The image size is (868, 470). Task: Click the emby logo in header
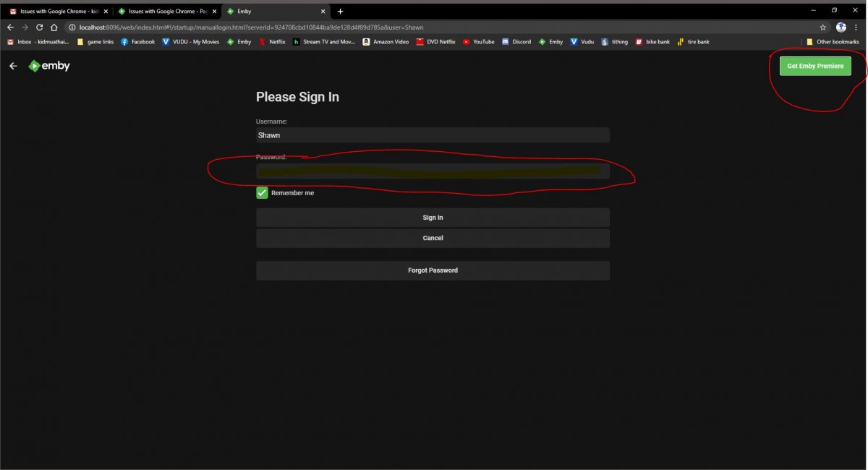48,66
